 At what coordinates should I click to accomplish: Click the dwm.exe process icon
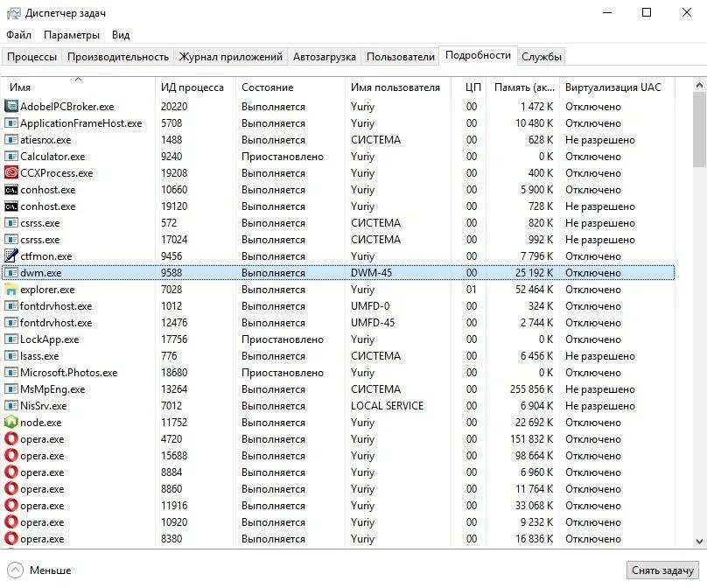click(x=10, y=272)
